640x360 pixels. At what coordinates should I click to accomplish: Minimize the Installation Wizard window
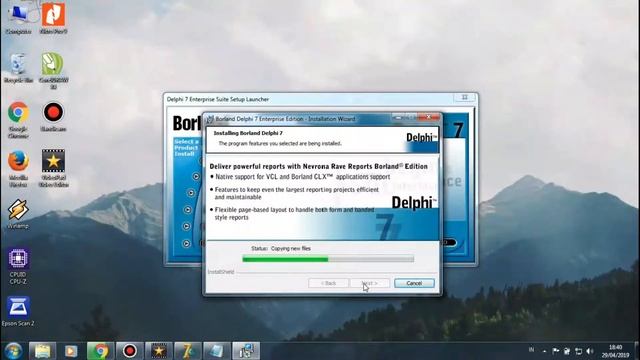398,118
